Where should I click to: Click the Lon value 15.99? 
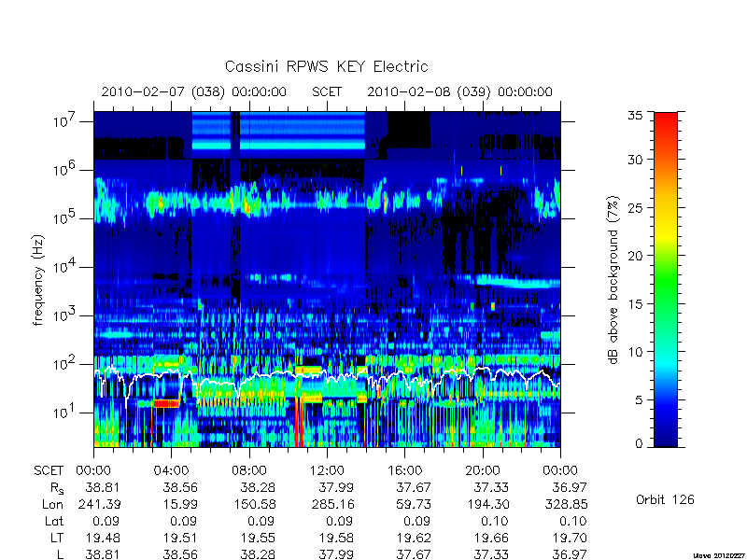[x=180, y=504]
